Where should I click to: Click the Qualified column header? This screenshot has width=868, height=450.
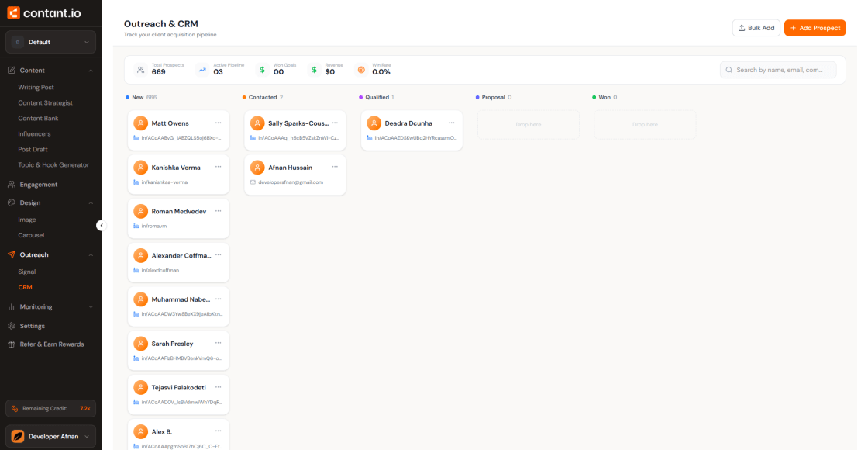coord(377,97)
